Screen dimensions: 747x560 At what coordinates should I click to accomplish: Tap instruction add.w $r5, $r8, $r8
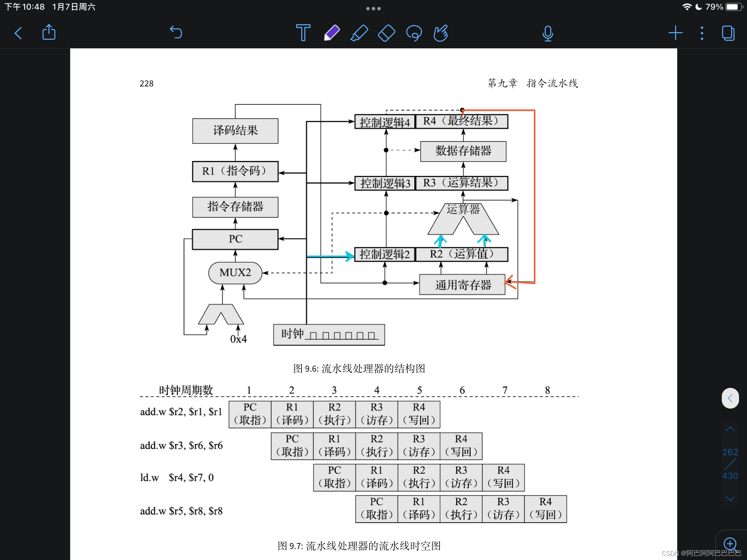pos(181,511)
